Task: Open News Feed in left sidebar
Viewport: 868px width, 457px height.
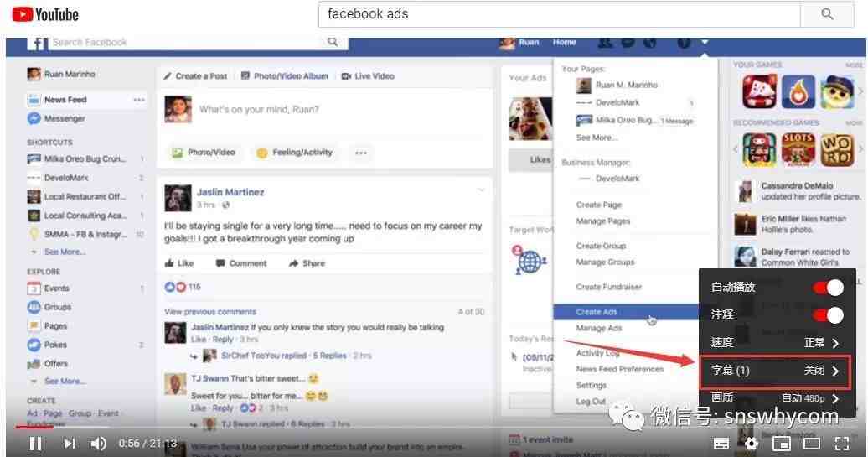Action: [65, 100]
